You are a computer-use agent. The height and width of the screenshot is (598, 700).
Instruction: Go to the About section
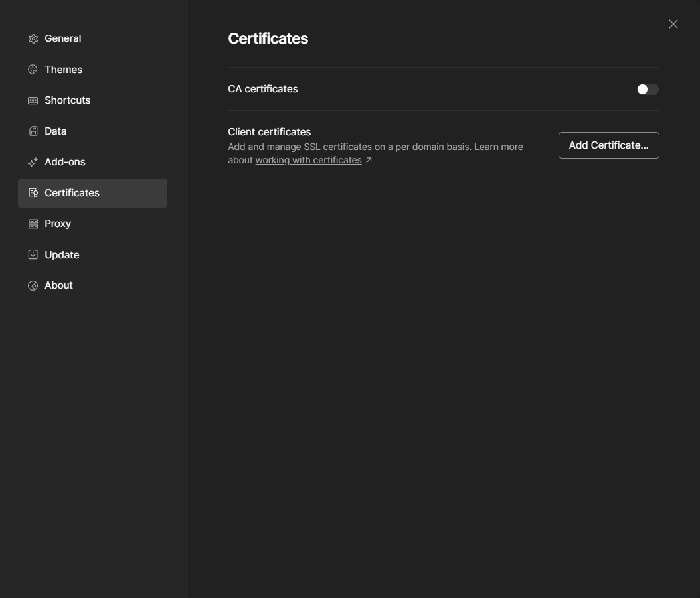coord(92,285)
